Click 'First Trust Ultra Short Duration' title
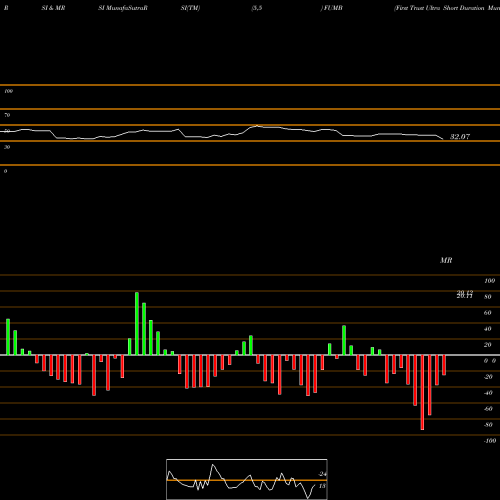This screenshot has height=500, width=500. pyautogui.click(x=439, y=8)
